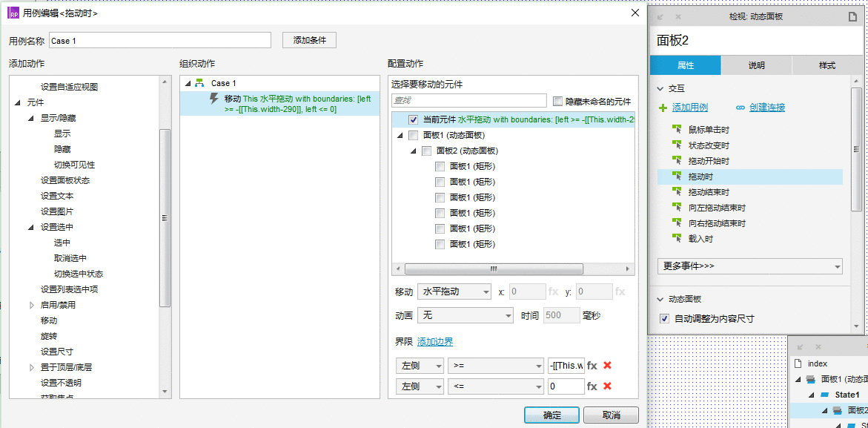Click the 取消 button

point(611,415)
